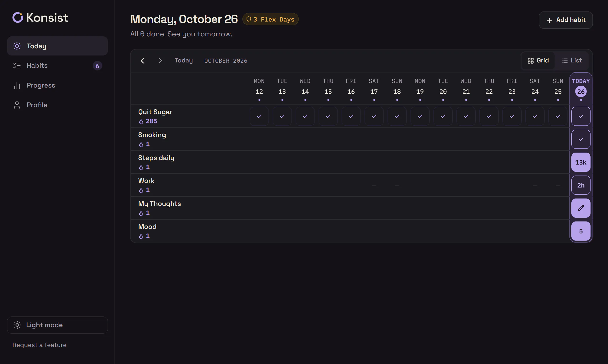Click the flame streak icon under Smoking

click(x=141, y=144)
